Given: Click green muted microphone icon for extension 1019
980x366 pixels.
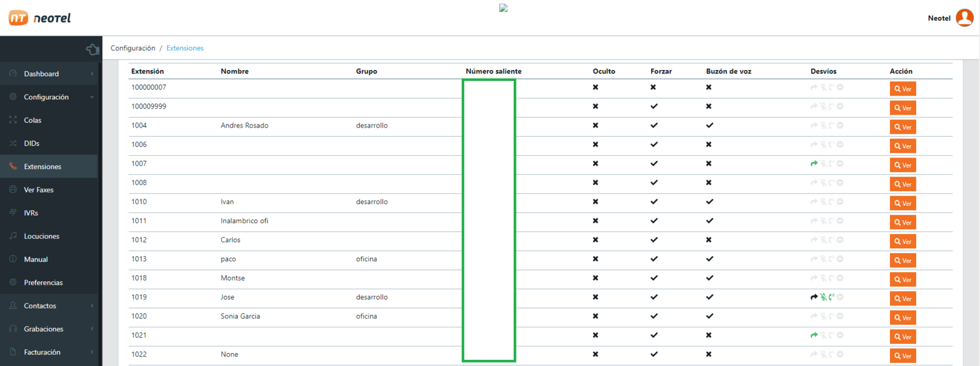Looking at the screenshot, I should click(x=823, y=297).
